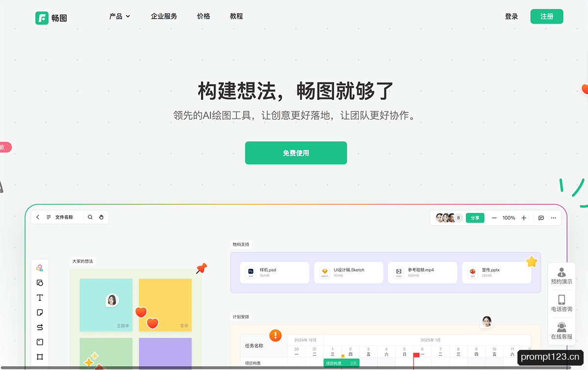
Task: Click 电话咨询 phone consultation
Action: click(562, 304)
